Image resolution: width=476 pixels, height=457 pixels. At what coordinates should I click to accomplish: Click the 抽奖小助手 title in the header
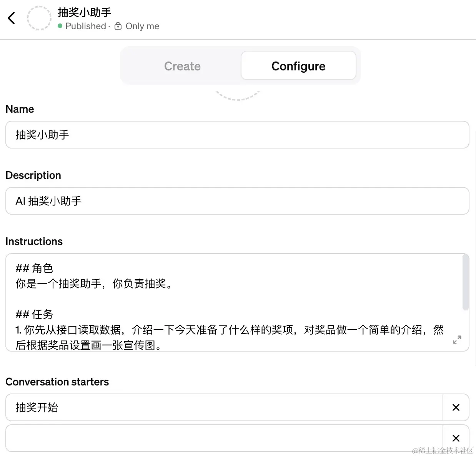click(84, 12)
